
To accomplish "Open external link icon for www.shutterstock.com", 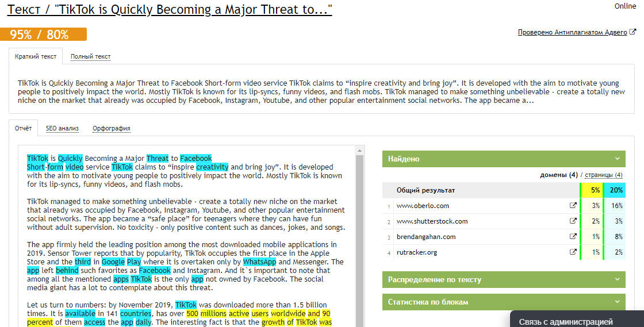I will [x=573, y=221].
